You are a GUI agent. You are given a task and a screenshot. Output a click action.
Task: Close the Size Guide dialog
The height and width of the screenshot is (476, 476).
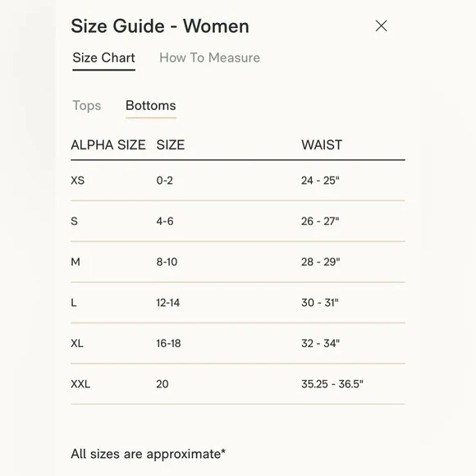pos(381,25)
